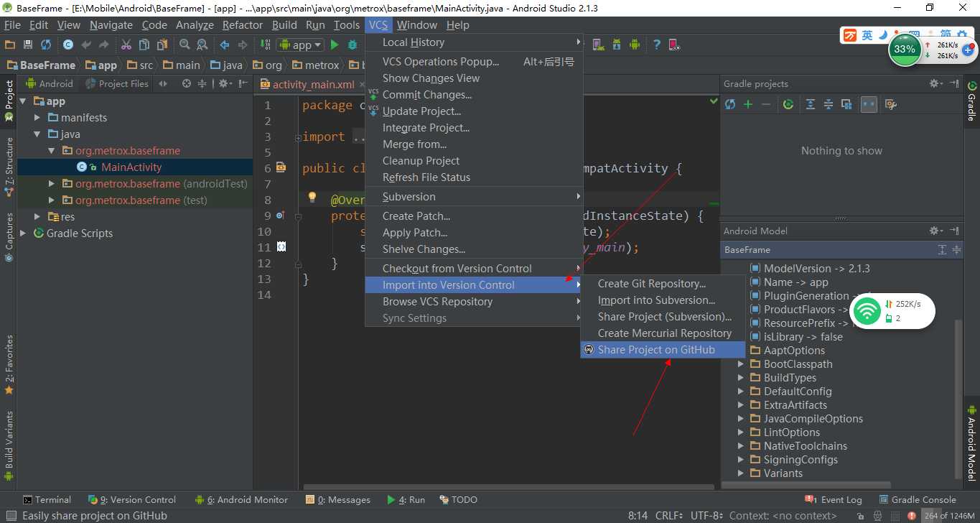This screenshot has width=980, height=523.
Task: Open the Gradle Console
Action: click(x=917, y=500)
